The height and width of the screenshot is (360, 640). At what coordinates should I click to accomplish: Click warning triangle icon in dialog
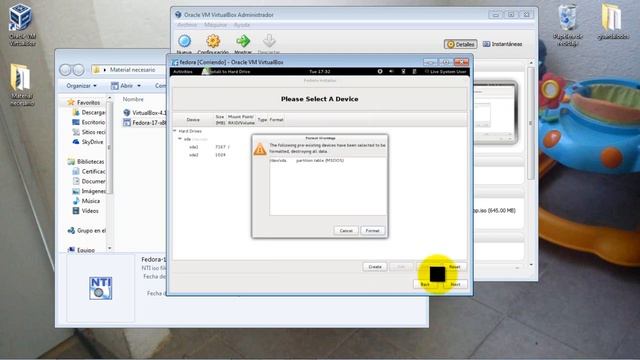(x=260, y=149)
